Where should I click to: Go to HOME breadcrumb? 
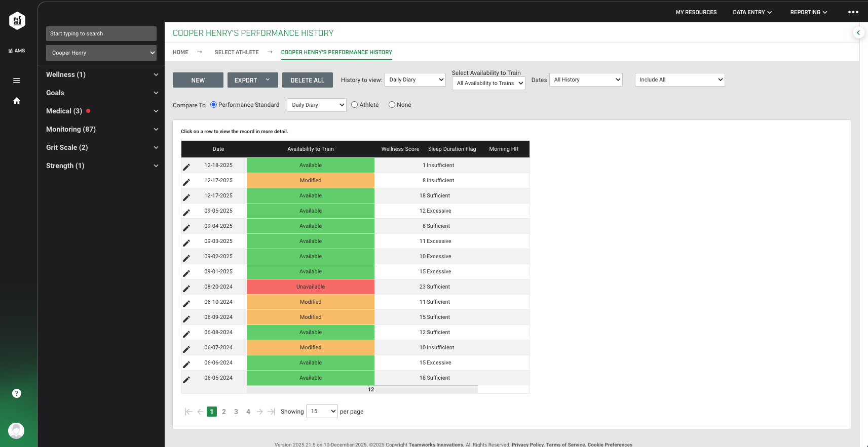[180, 52]
